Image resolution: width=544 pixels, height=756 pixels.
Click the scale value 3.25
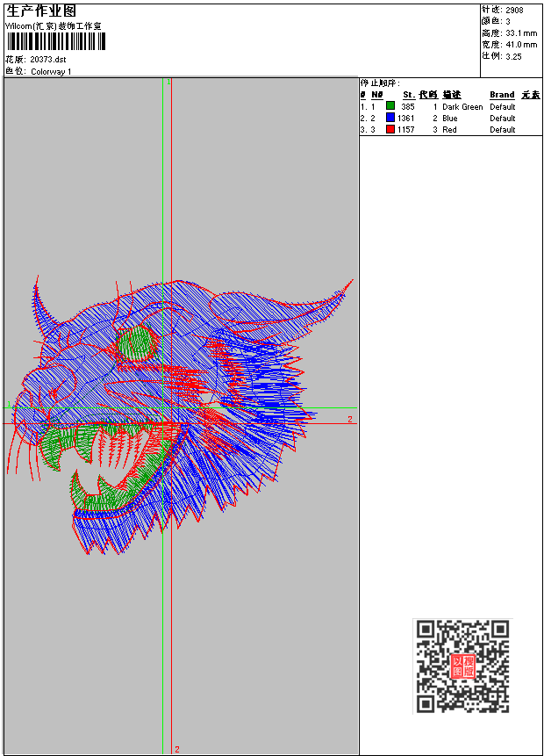tap(513, 56)
